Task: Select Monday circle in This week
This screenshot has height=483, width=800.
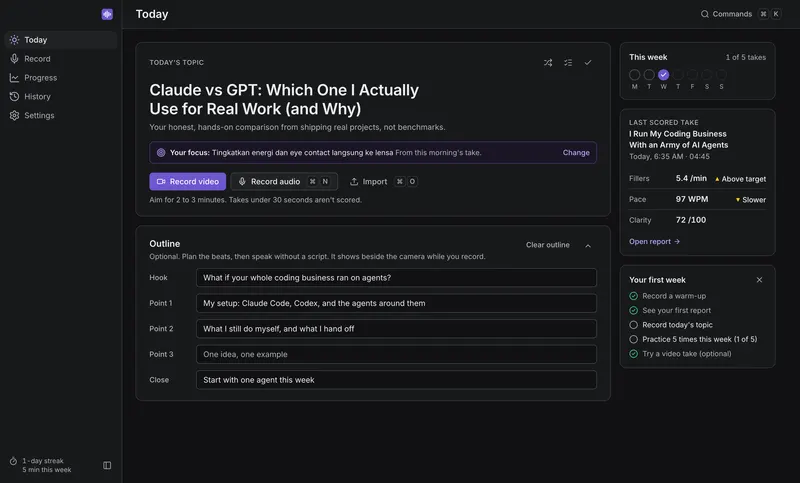Action: [x=634, y=75]
